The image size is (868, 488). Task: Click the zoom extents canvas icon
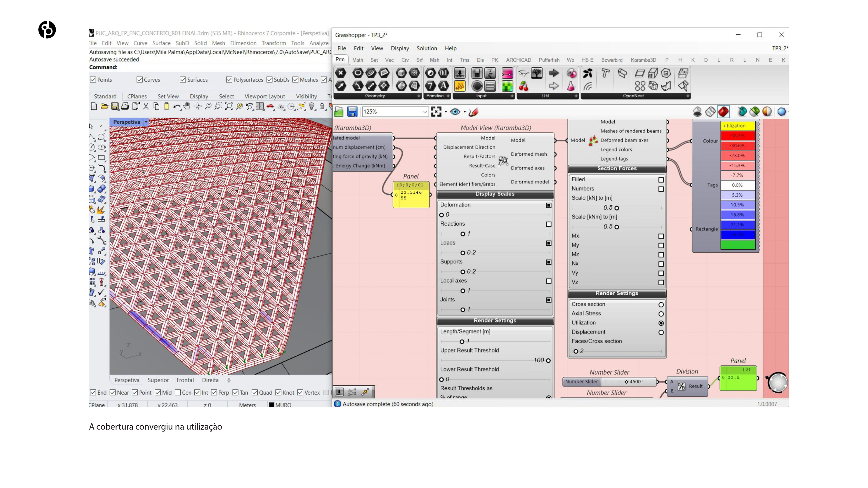click(x=436, y=111)
